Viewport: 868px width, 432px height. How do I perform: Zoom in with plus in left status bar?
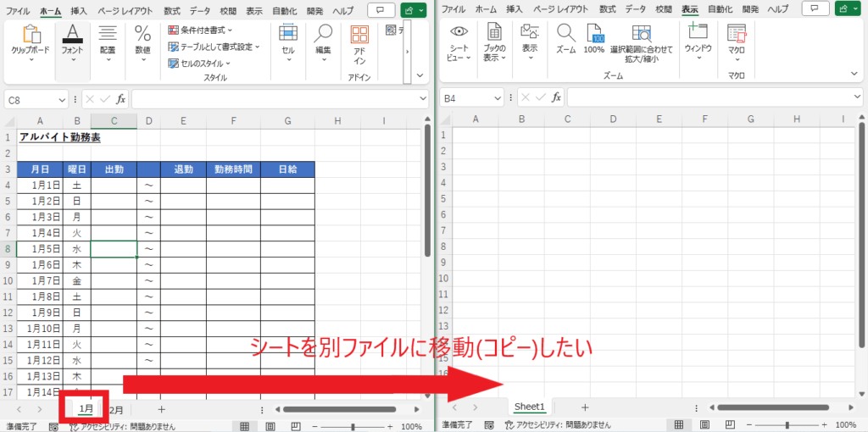click(x=390, y=427)
